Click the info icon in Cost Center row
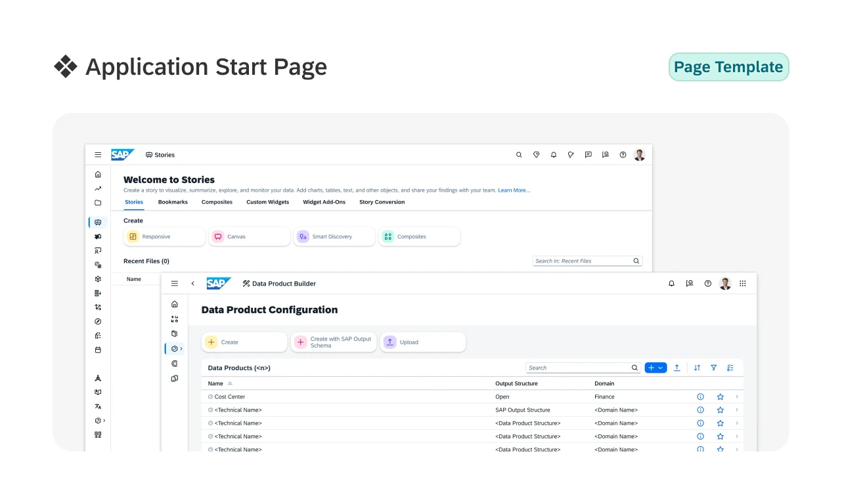Viewport: 842px width, 504px height. [x=700, y=397]
